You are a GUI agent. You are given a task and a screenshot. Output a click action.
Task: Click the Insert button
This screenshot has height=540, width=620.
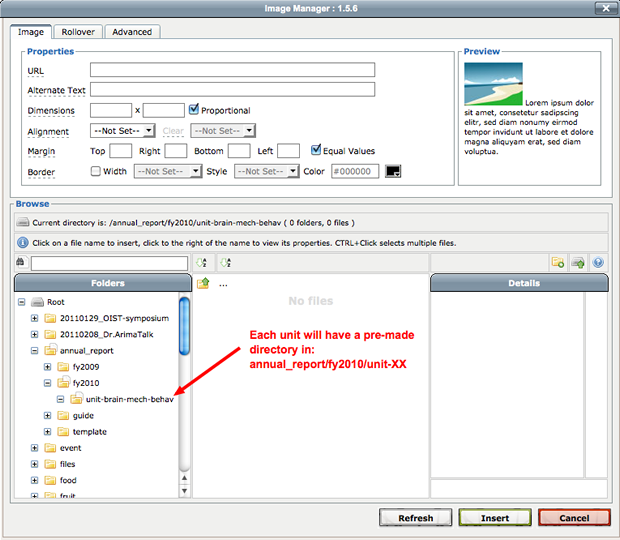[x=494, y=518]
